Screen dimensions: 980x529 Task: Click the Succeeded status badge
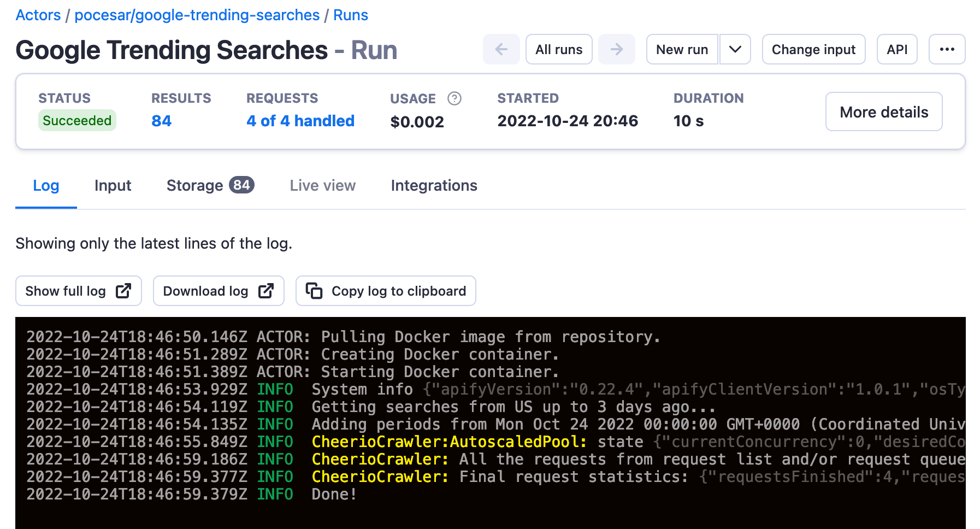click(77, 120)
